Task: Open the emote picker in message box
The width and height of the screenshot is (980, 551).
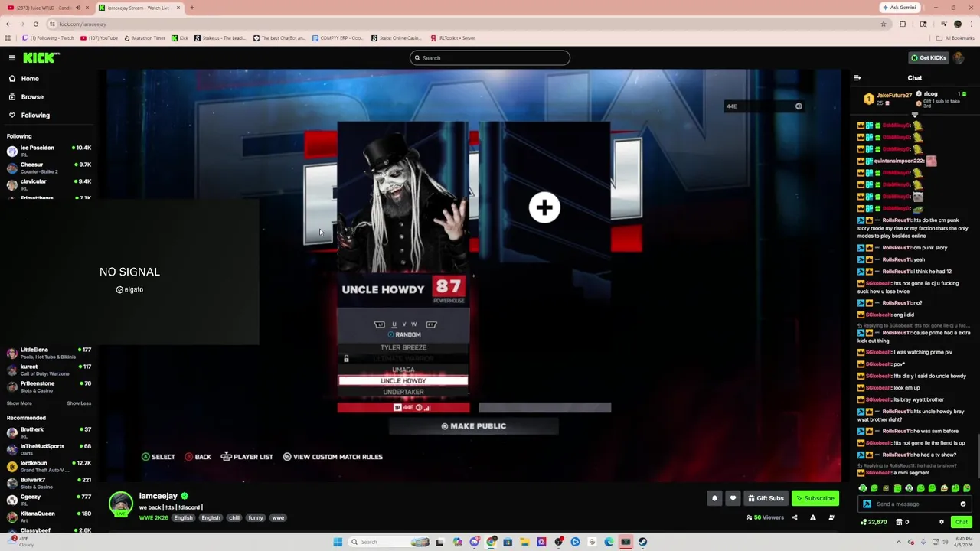Action: tap(963, 504)
